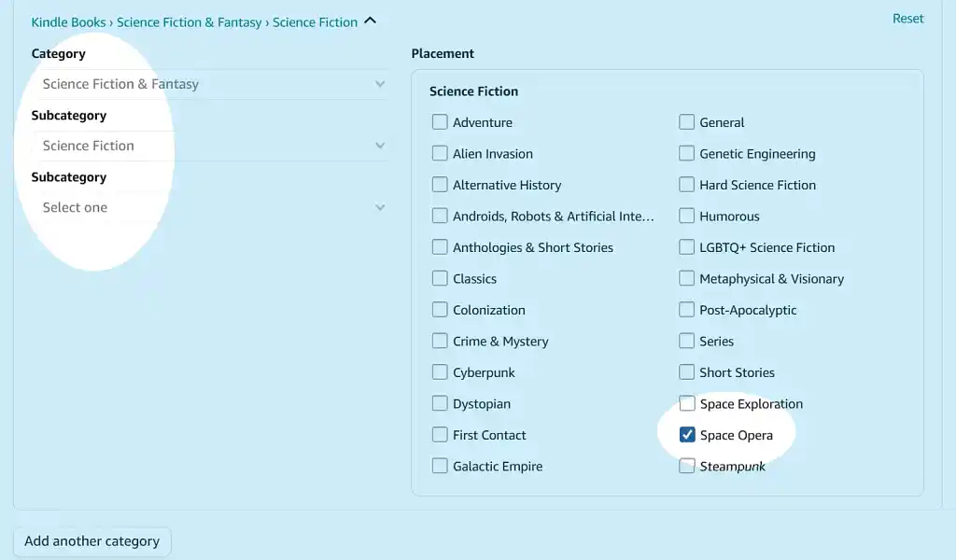Toggle the Dystopian checkbox on
Image resolution: width=956 pixels, height=560 pixels.
tap(440, 403)
